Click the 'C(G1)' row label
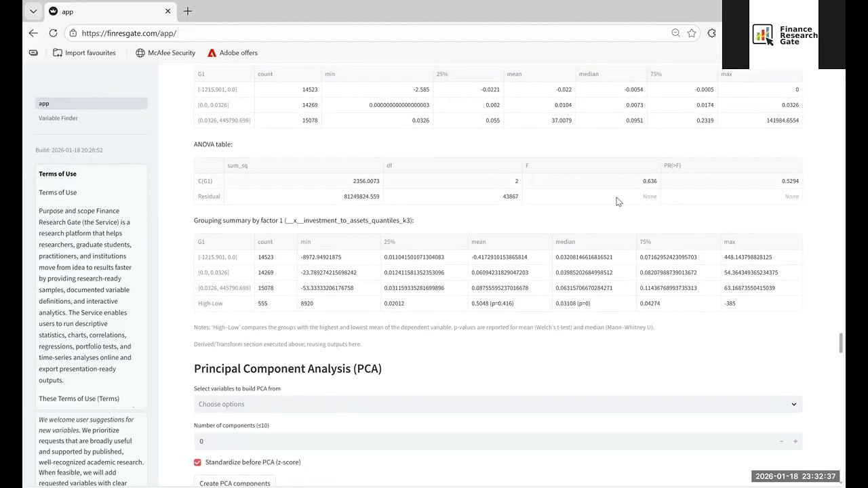 click(x=205, y=181)
